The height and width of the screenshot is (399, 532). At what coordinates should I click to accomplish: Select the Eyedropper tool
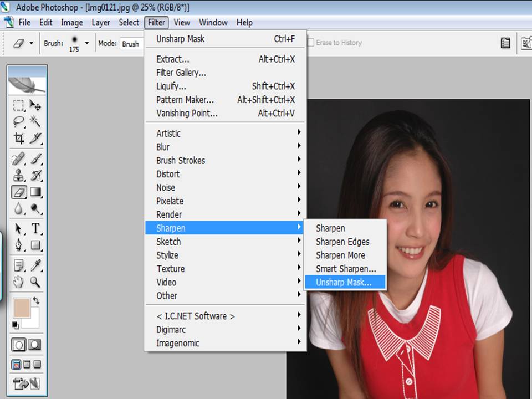point(35,265)
